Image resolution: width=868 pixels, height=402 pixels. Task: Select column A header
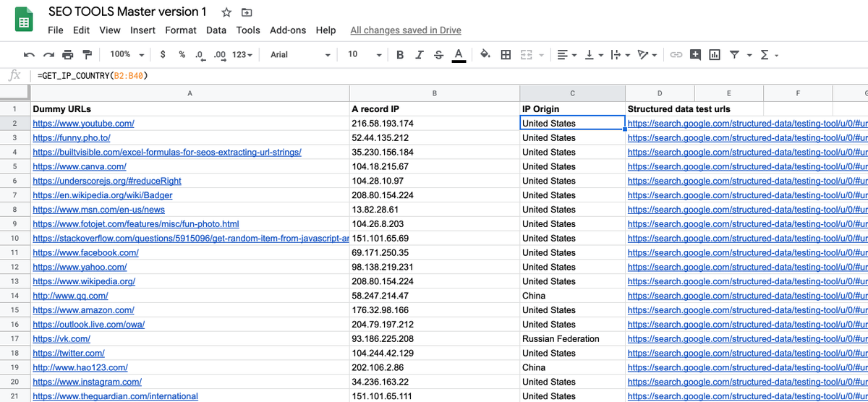point(190,93)
